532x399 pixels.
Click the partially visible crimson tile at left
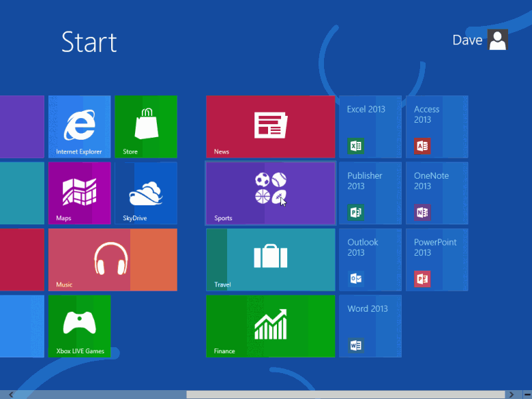click(x=22, y=260)
